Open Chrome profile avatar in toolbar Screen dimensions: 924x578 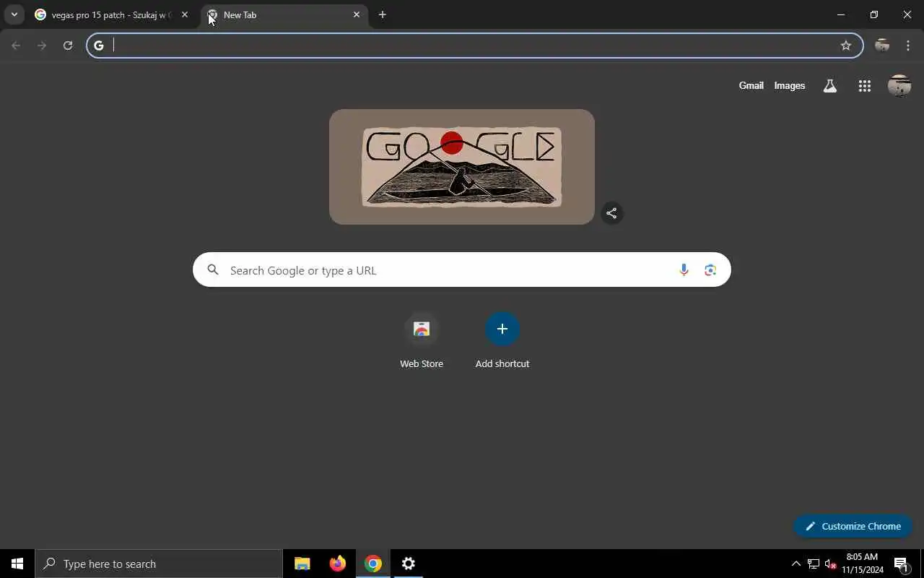881,46
